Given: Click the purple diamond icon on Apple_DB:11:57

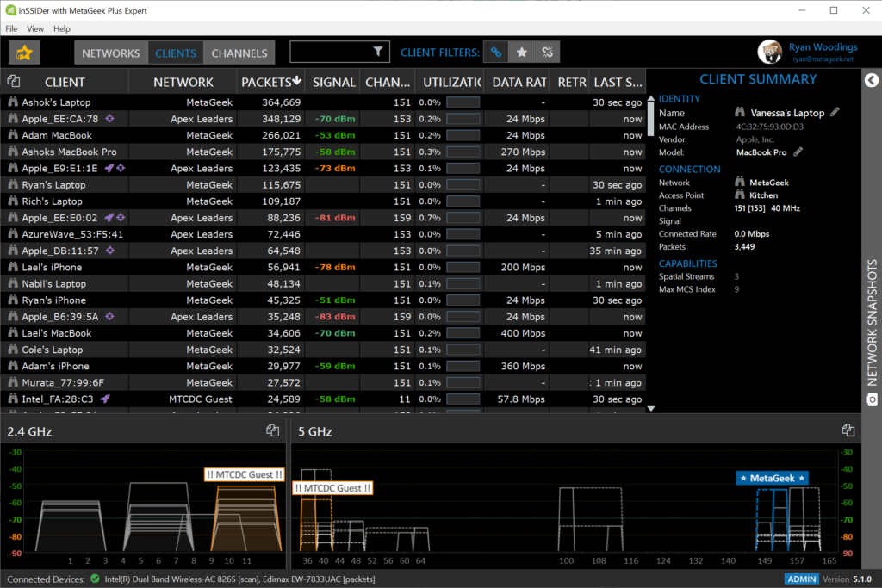Looking at the screenshot, I should pyautogui.click(x=110, y=251).
